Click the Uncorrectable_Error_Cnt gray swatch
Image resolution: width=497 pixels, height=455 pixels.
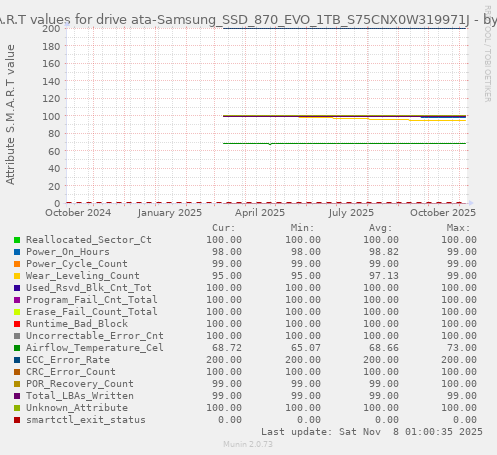coord(17,336)
